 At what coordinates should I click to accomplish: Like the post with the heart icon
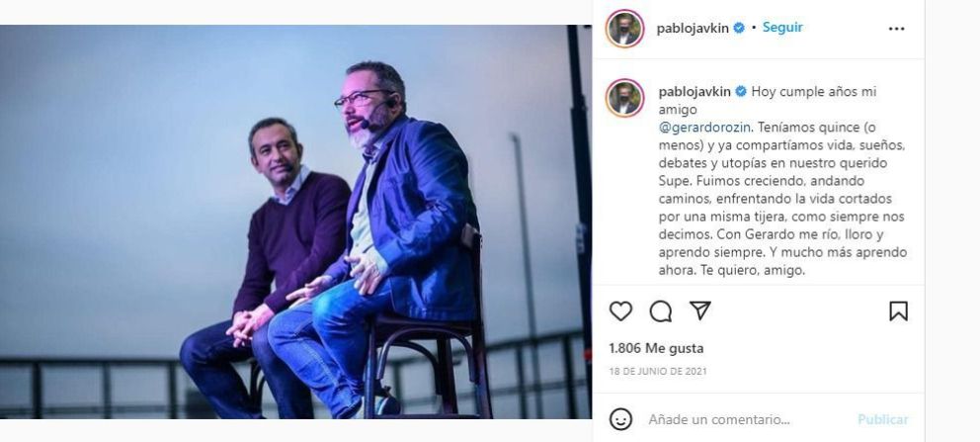tap(620, 310)
